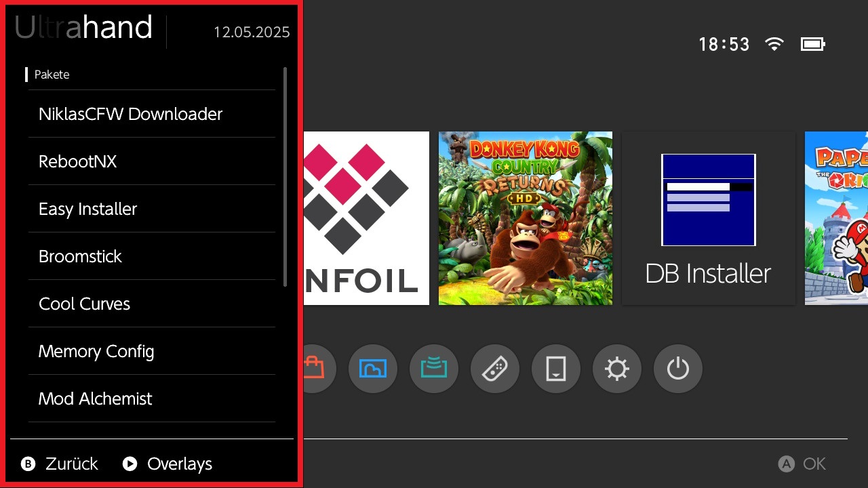Click the A button icon next to OK
The image size is (868, 488).
tap(786, 464)
